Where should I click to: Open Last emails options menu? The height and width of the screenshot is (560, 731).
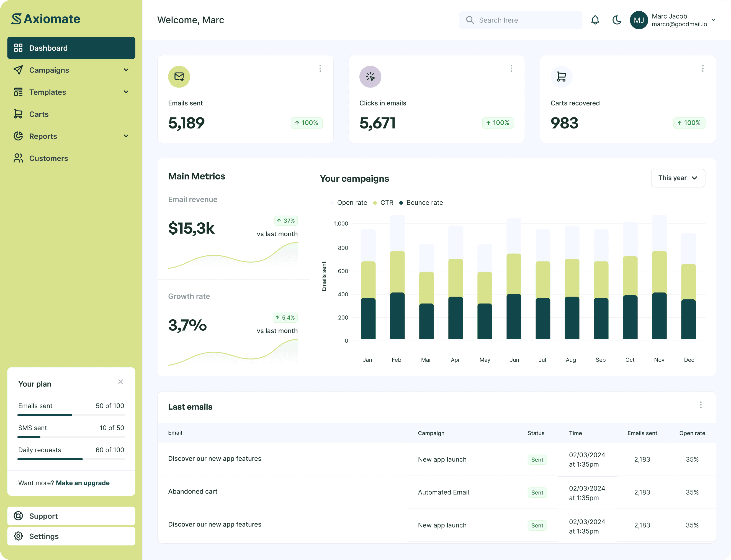[x=701, y=405]
